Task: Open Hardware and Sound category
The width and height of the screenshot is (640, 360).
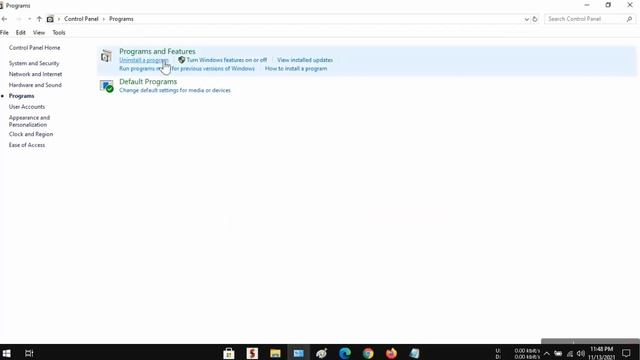Action: pos(35,85)
